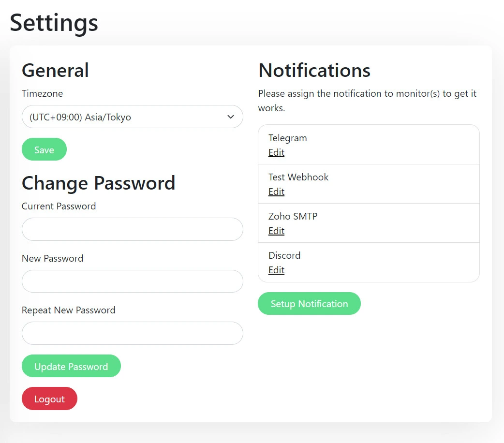Select the Discord notification entry
The height and width of the screenshot is (443, 504).
(284, 255)
